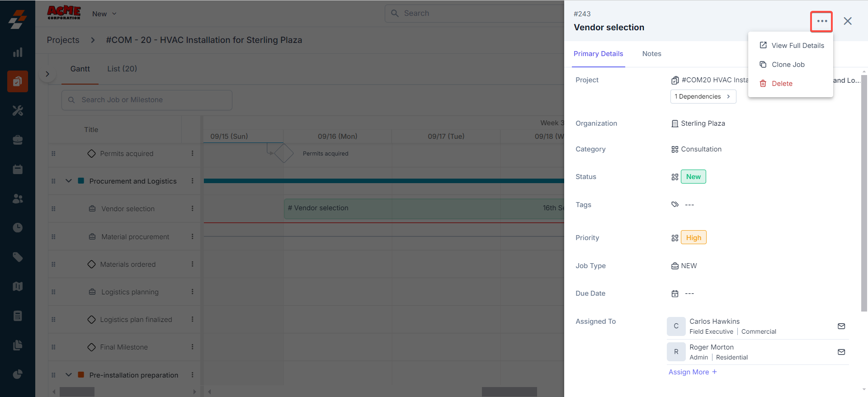The image size is (868, 397).
Task: Open the calendar icon in sidebar
Action: click(x=18, y=169)
